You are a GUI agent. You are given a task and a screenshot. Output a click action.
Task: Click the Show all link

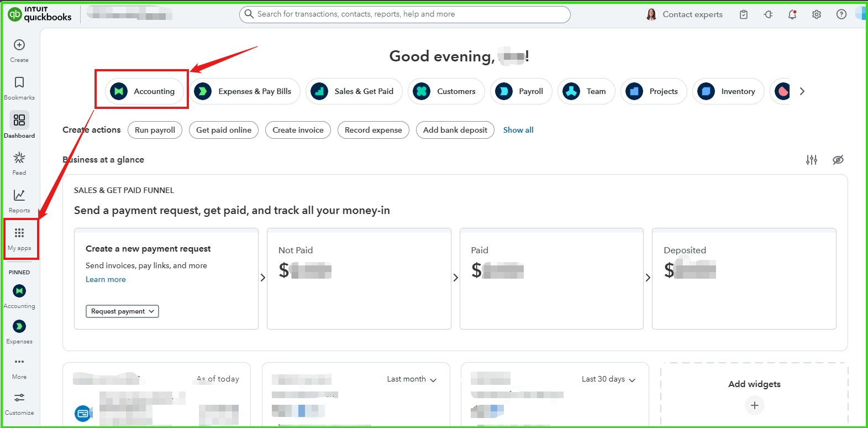[518, 130]
